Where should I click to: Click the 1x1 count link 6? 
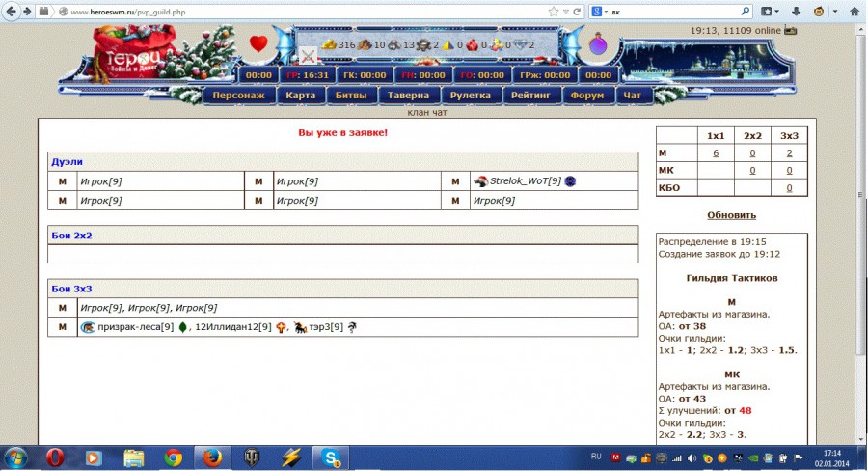[716, 152]
